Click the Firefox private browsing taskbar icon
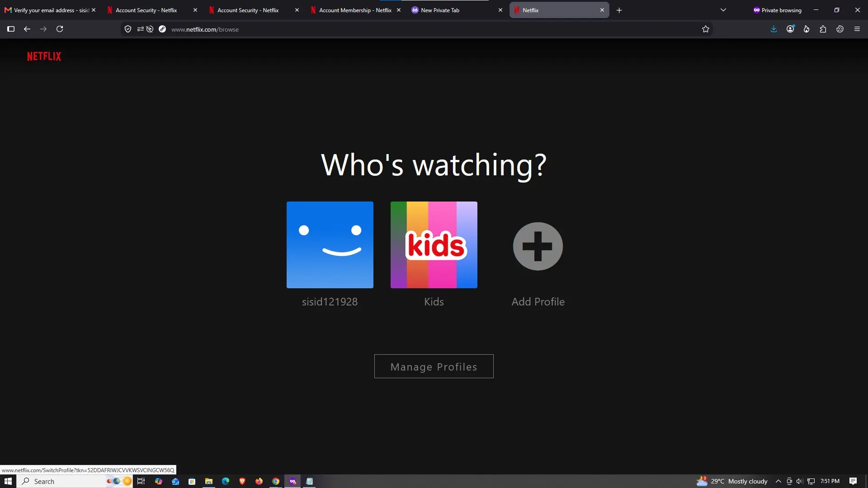The image size is (868, 488). coord(292,481)
